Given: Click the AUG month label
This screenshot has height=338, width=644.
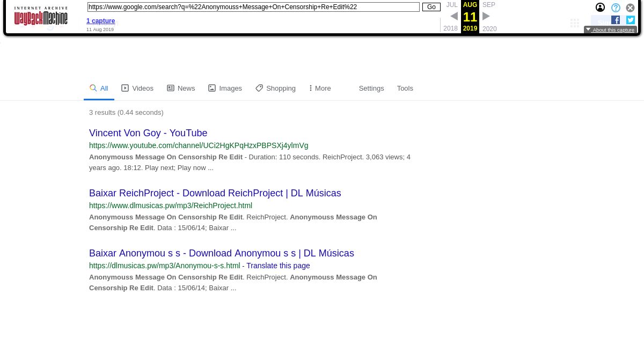Looking at the screenshot, I should click(470, 5).
